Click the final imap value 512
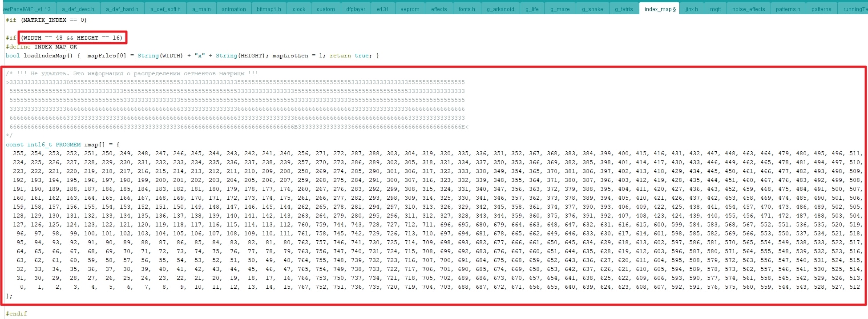Image resolution: width=868 pixels, height=319 pixels. pyautogui.click(x=855, y=287)
